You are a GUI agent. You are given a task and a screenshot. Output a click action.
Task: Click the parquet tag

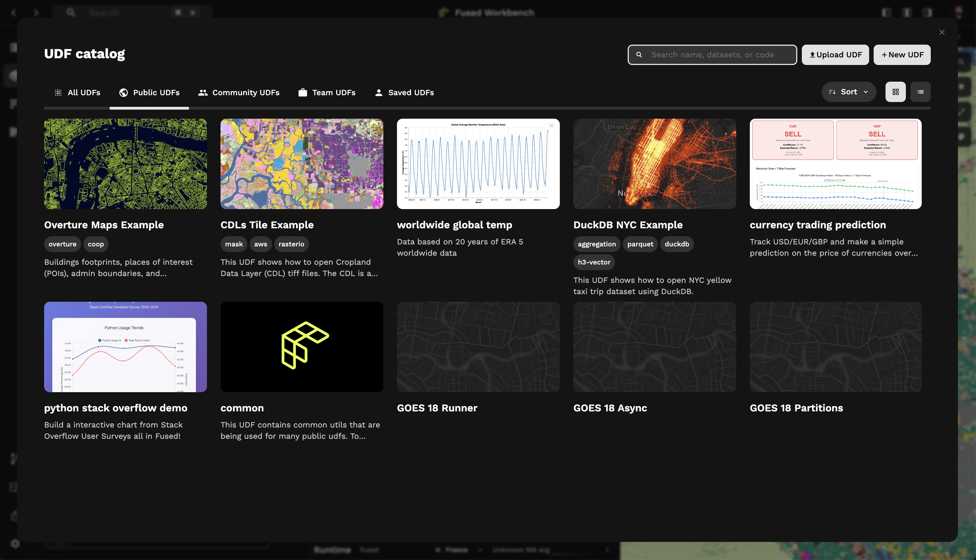pyautogui.click(x=640, y=244)
